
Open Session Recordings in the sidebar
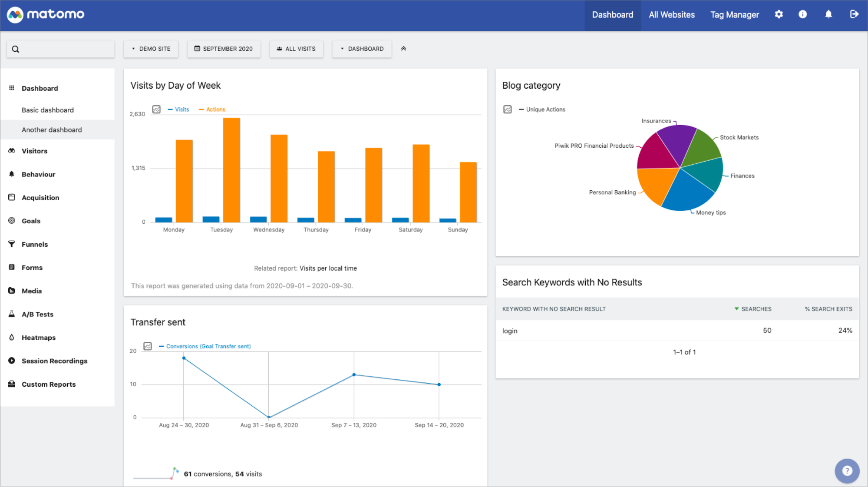pos(54,361)
